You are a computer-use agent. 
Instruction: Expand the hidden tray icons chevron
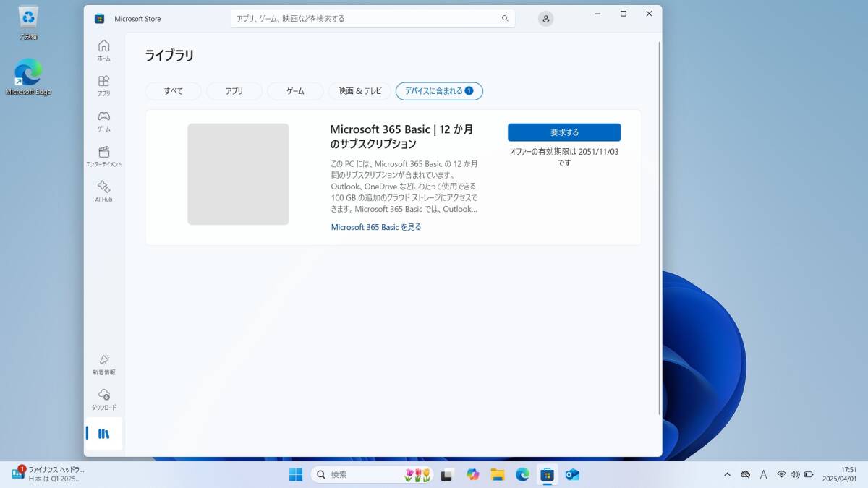tap(727, 475)
